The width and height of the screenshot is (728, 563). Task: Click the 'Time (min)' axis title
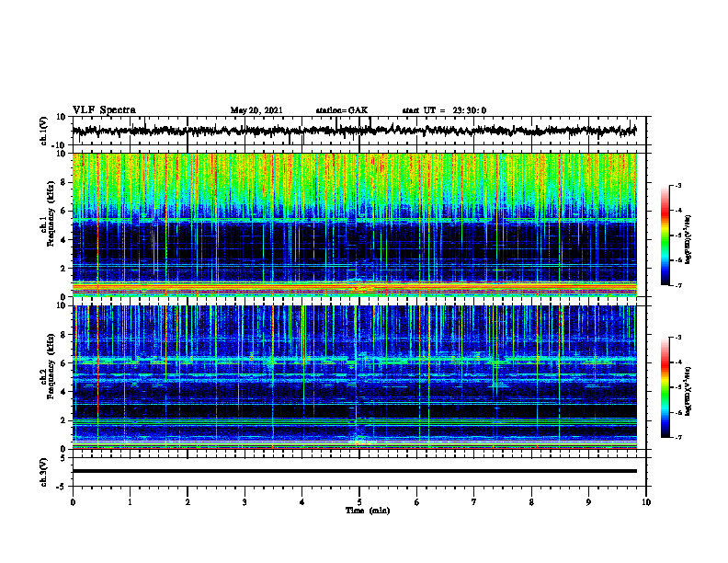click(x=368, y=511)
